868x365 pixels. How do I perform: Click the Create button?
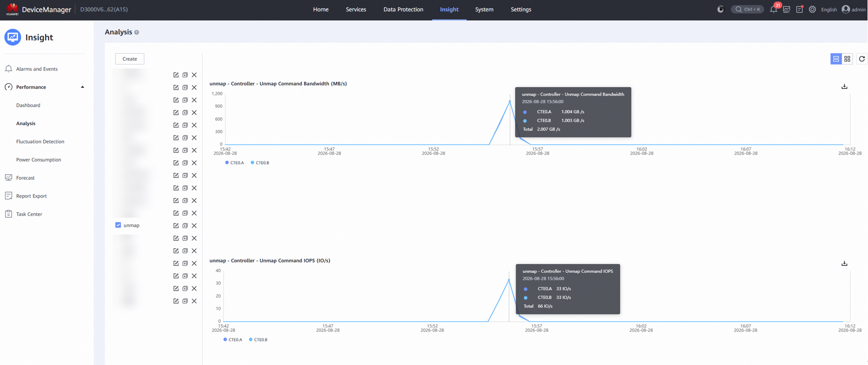[x=130, y=59]
